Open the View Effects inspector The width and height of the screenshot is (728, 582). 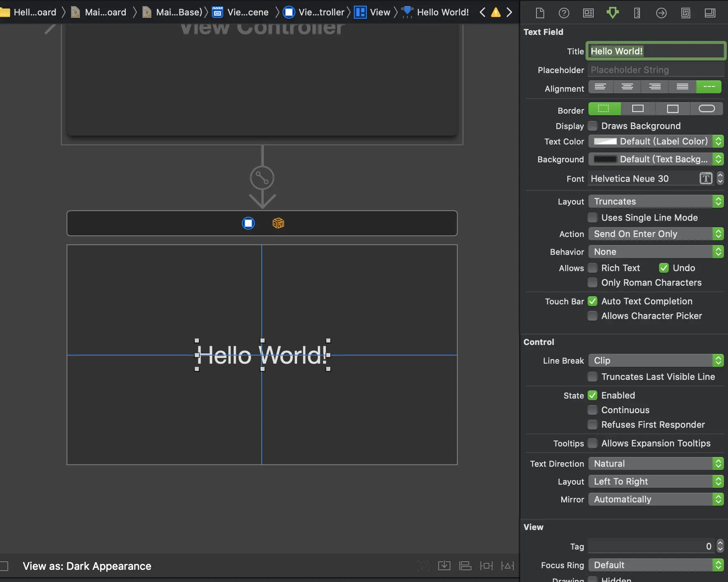pos(710,13)
